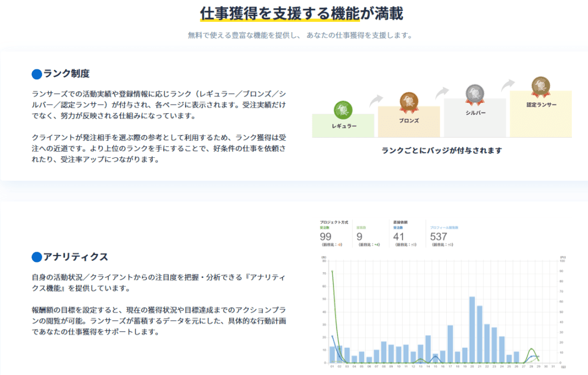This screenshot has height=375, width=588.
Task: Click the green Regular rank badge
Action: click(x=343, y=110)
